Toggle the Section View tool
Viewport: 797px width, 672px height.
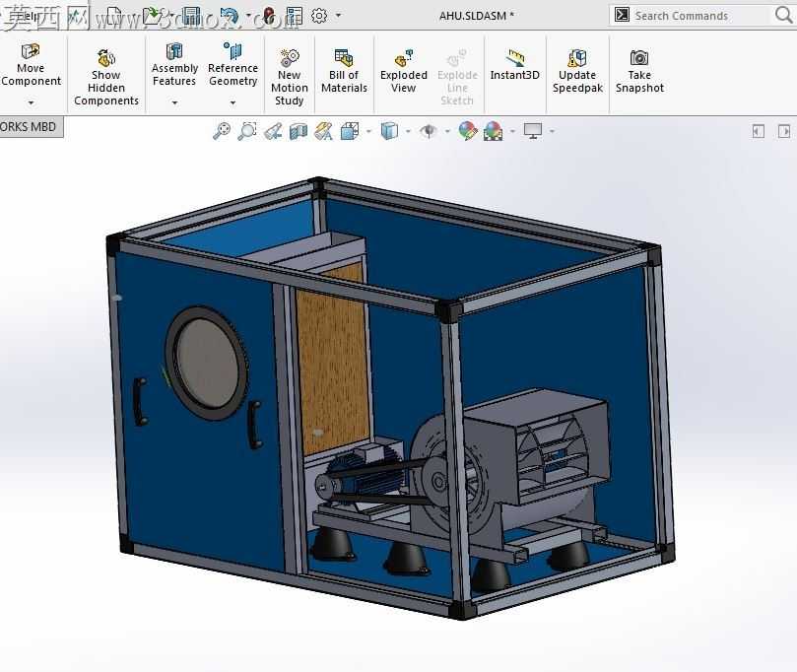[299, 131]
